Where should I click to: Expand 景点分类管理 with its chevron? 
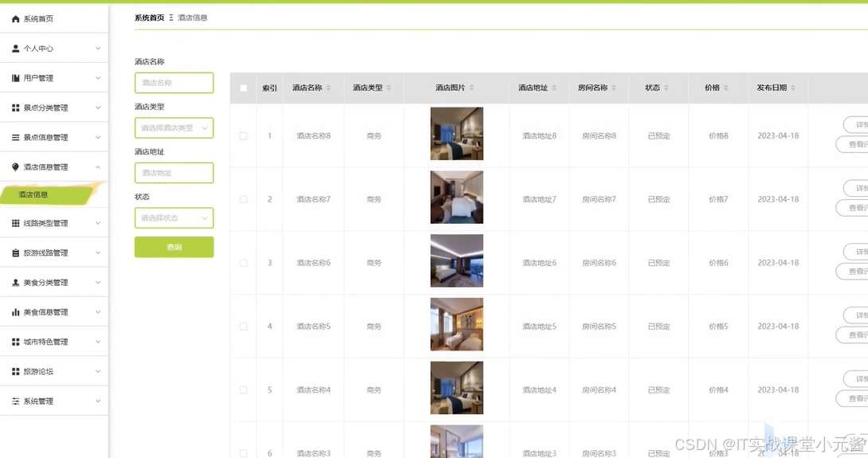click(x=98, y=108)
